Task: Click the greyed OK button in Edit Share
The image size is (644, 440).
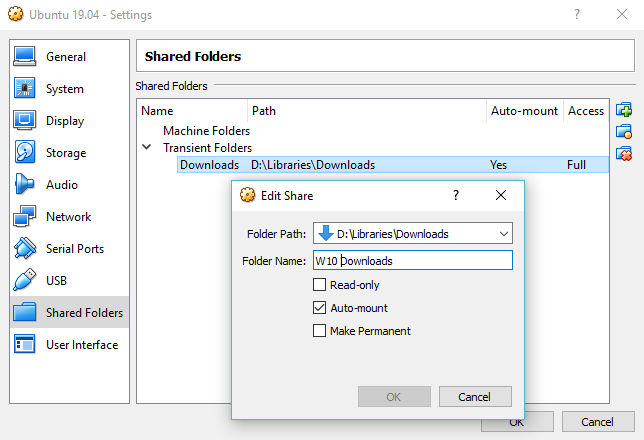Action: [x=394, y=396]
